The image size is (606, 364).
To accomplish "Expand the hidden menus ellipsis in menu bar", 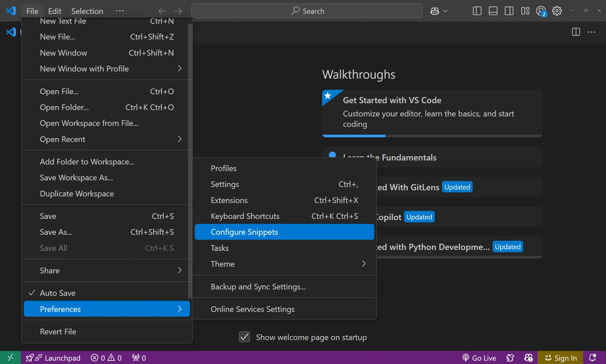I will tap(120, 11).
